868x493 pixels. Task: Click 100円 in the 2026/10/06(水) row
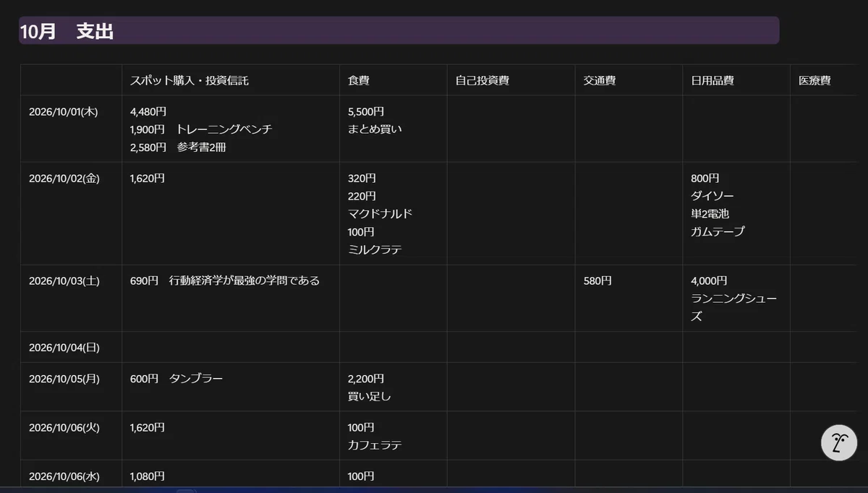tap(361, 476)
